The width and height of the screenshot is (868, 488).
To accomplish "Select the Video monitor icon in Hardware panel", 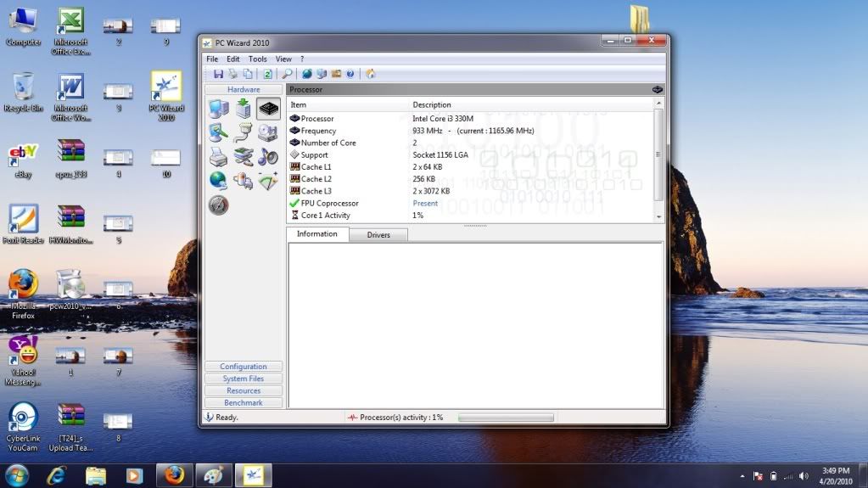I will (219, 133).
